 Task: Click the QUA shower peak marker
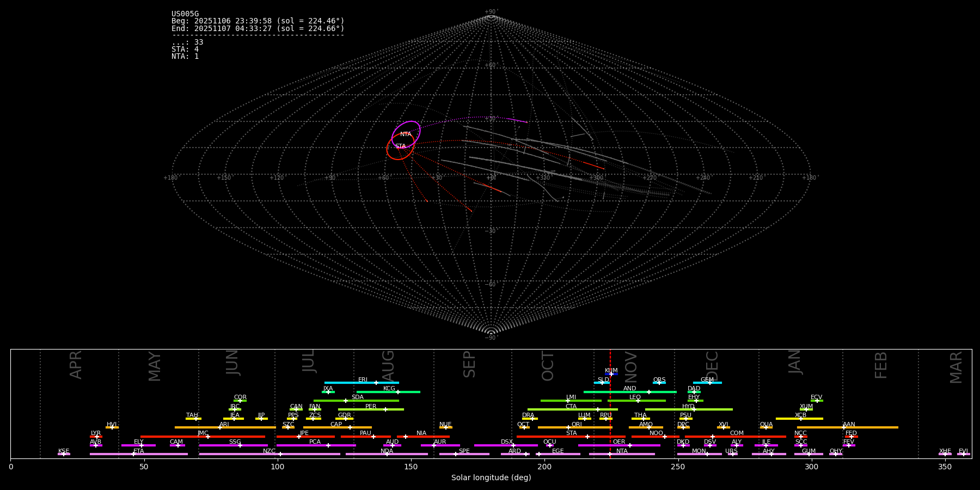point(766,427)
